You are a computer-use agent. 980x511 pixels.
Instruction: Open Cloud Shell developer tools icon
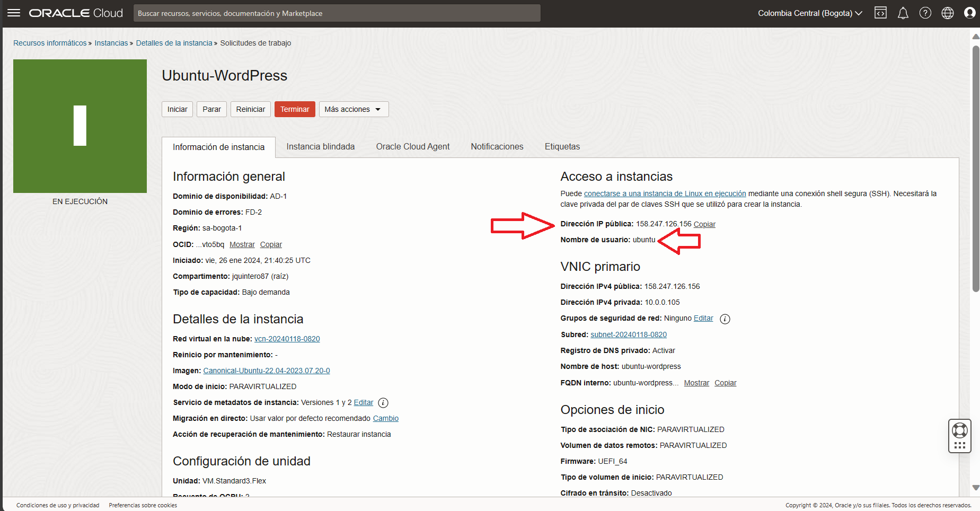[880, 13]
